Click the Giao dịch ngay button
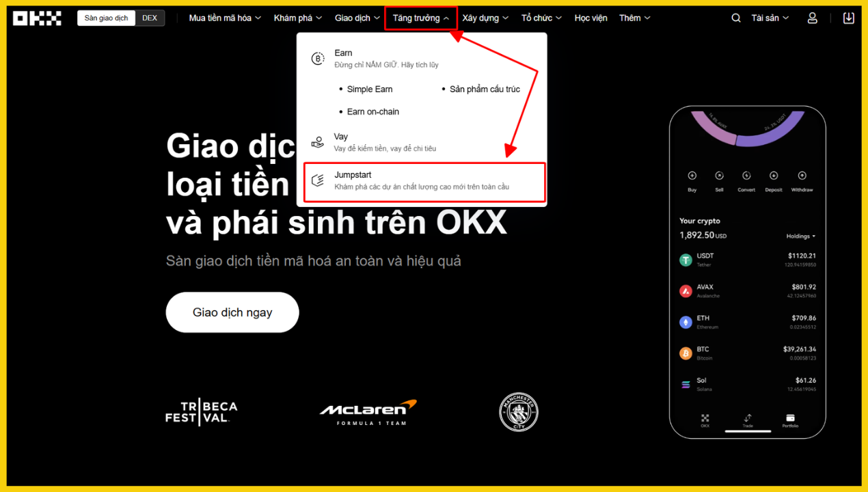 (232, 312)
